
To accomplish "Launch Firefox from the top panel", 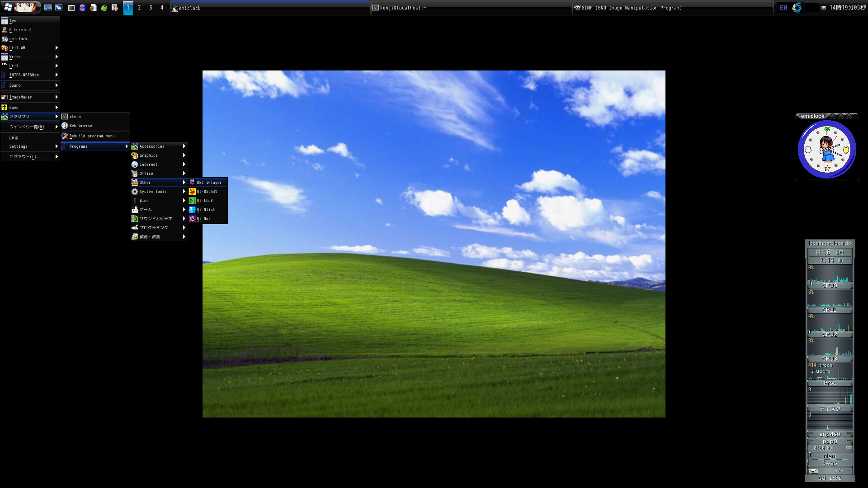I will 93,8.
